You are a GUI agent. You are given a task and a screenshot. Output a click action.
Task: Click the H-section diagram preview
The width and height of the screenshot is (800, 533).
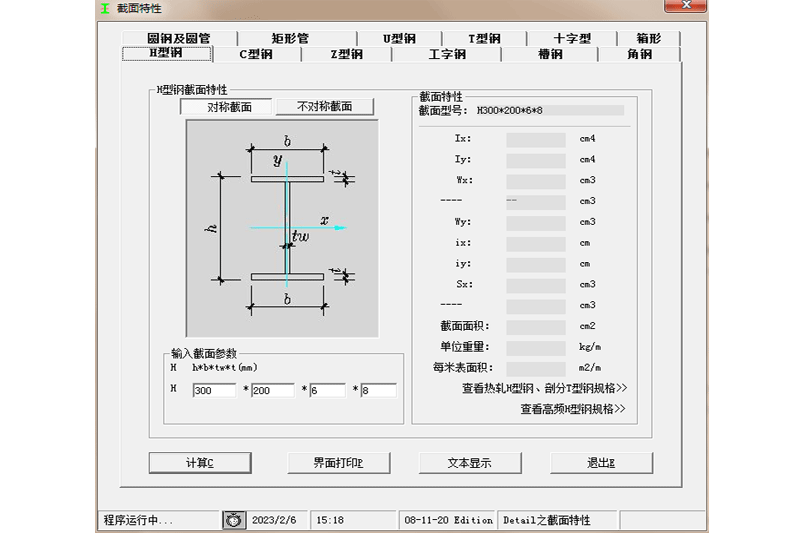(282, 229)
